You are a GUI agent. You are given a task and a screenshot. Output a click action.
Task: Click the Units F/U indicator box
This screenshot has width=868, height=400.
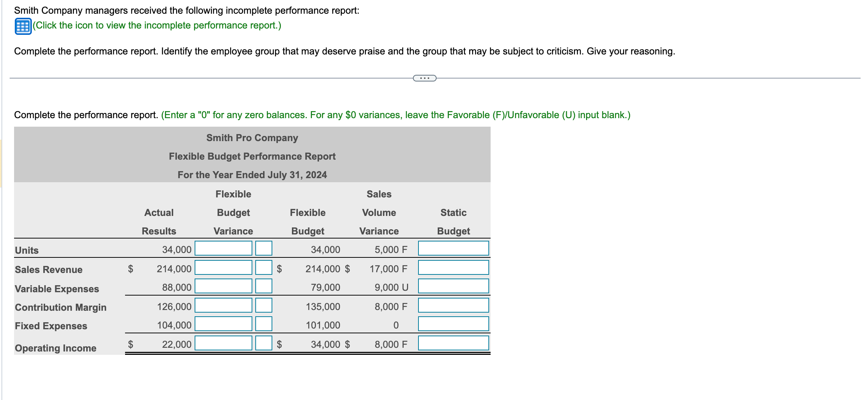click(x=265, y=248)
